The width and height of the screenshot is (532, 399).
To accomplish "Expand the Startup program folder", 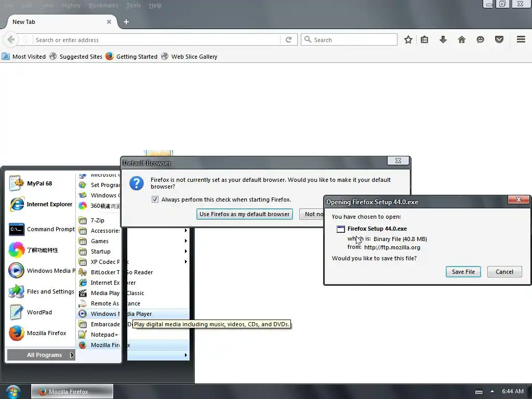I will tap(99, 251).
